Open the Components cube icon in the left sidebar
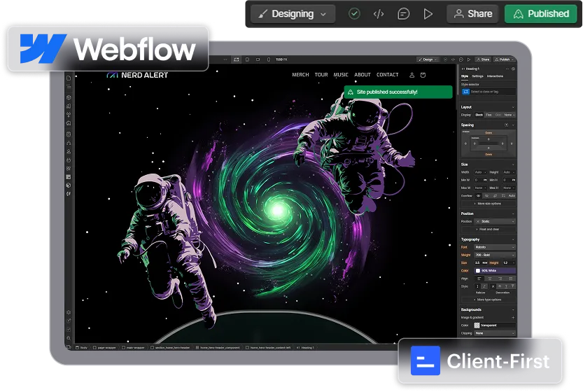The image size is (583, 392). (x=69, y=97)
